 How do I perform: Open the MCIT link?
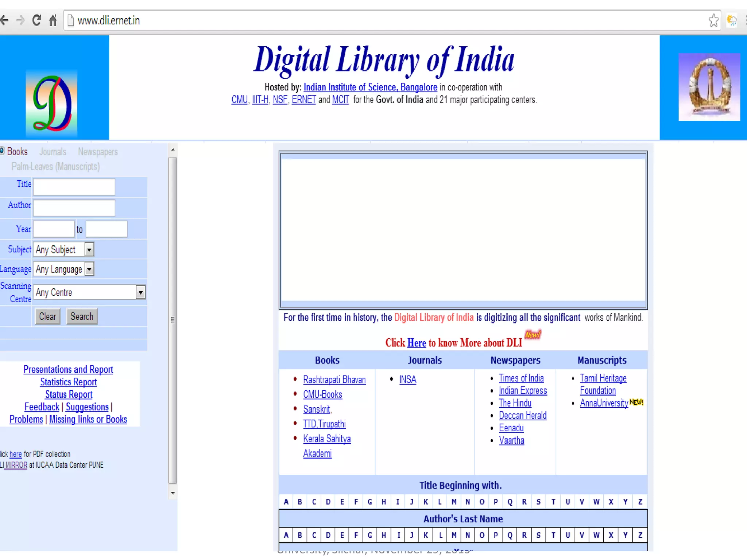pyautogui.click(x=340, y=100)
